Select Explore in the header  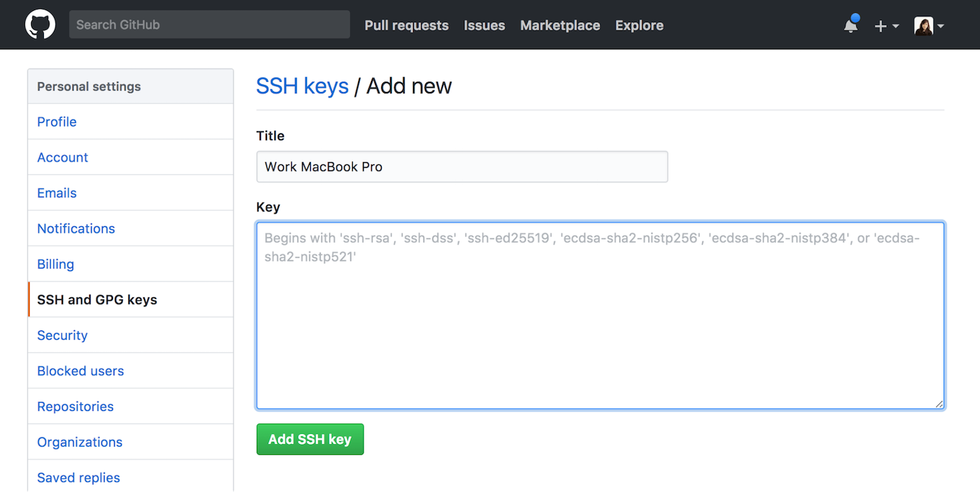pos(639,26)
